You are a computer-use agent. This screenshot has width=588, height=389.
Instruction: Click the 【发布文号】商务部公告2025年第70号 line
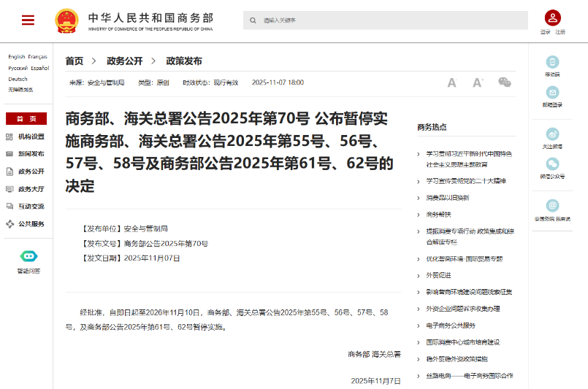(x=145, y=244)
